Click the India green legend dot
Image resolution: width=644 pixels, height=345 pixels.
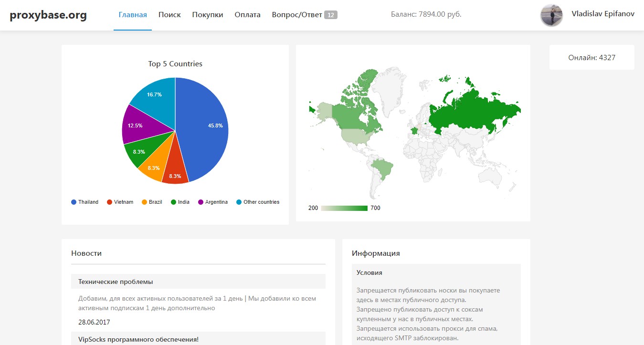pos(173,202)
